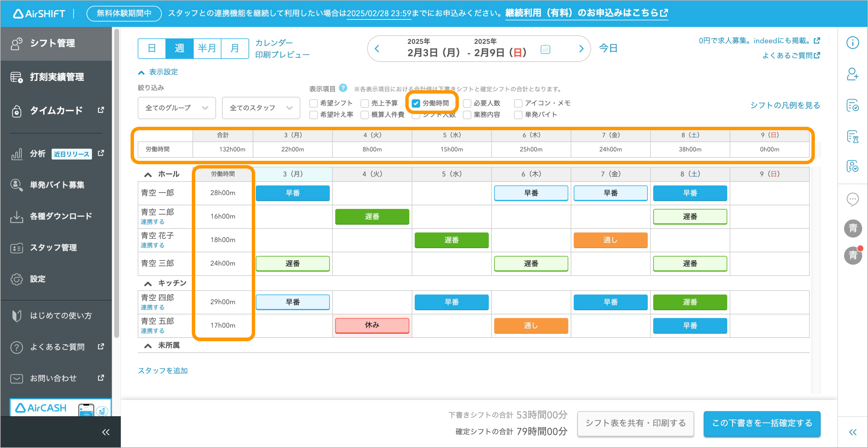Open the info icon in right sidebar
The width and height of the screenshot is (868, 448).
(x=852, y=43)
